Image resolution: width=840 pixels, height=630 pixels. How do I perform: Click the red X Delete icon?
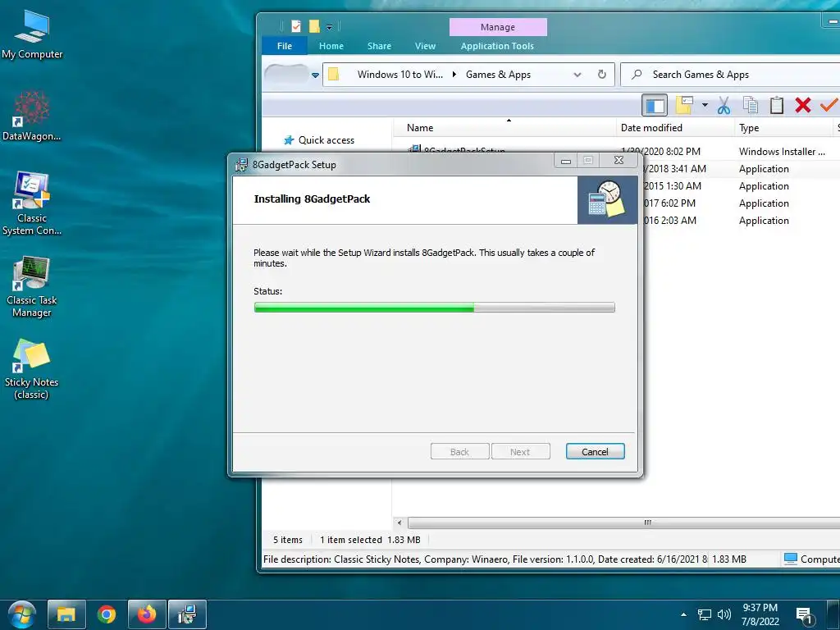[802, 105]
